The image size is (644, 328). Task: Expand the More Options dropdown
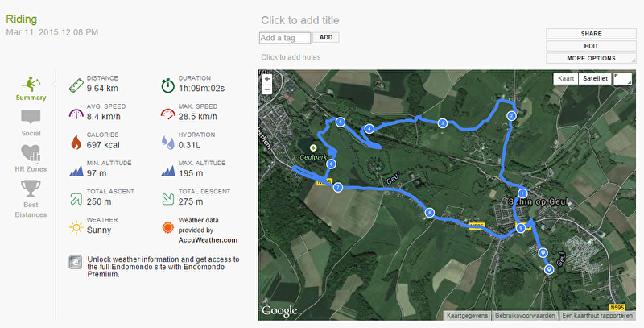click(591, 58)
